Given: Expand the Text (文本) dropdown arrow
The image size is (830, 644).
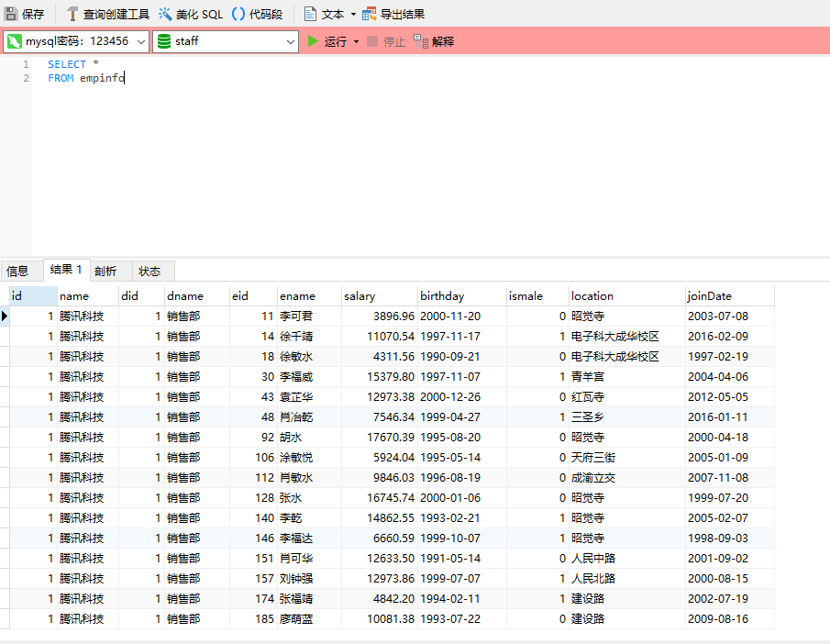Looking at the screenshot, I should 353,15.
